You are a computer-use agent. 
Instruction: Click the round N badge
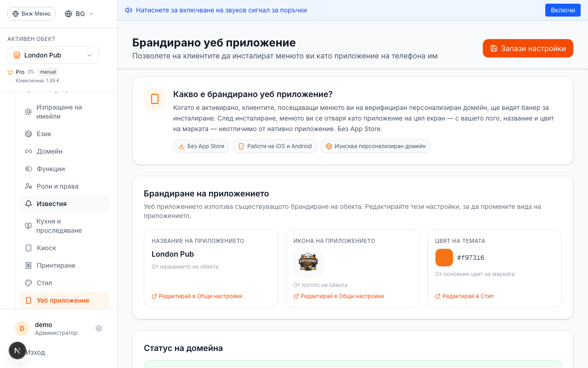tap(17, 351)
